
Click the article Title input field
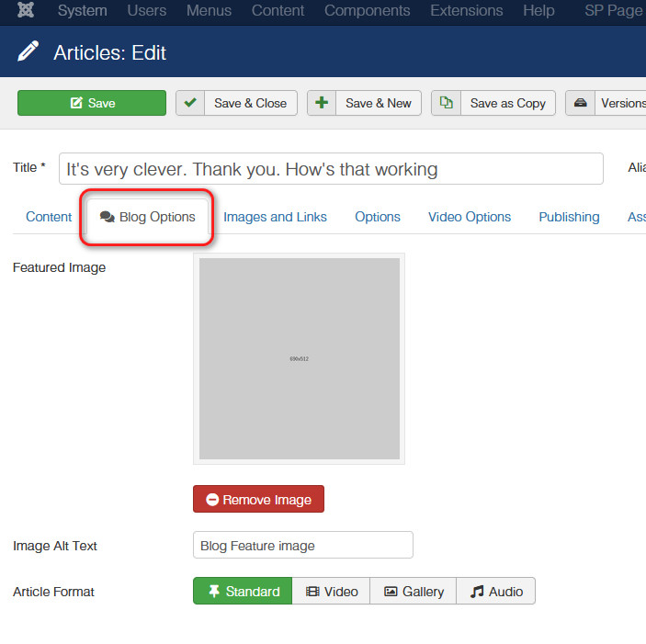[331, 169]
